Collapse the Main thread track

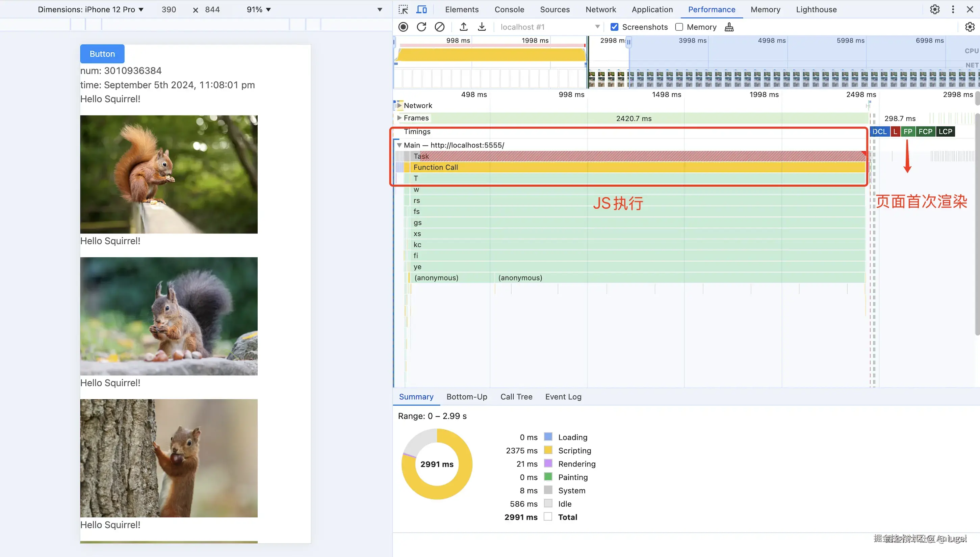[x=399, y=145]
